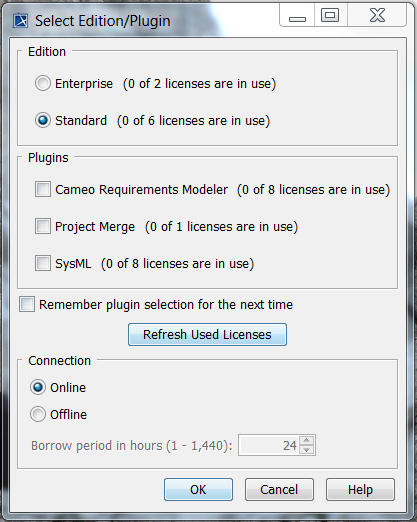Select the Enterprise edition radio button

point(43,83)
